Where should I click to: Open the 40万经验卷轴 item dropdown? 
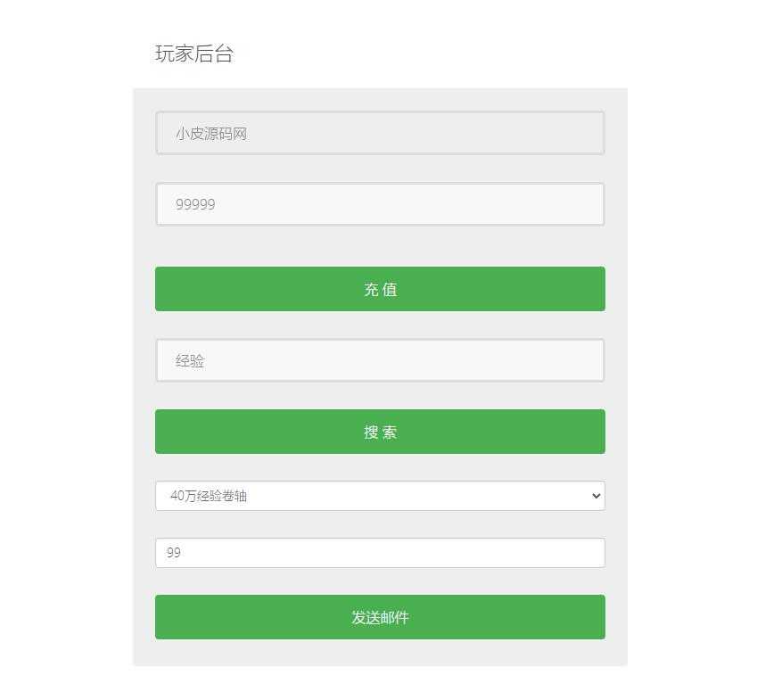point(380,496)
